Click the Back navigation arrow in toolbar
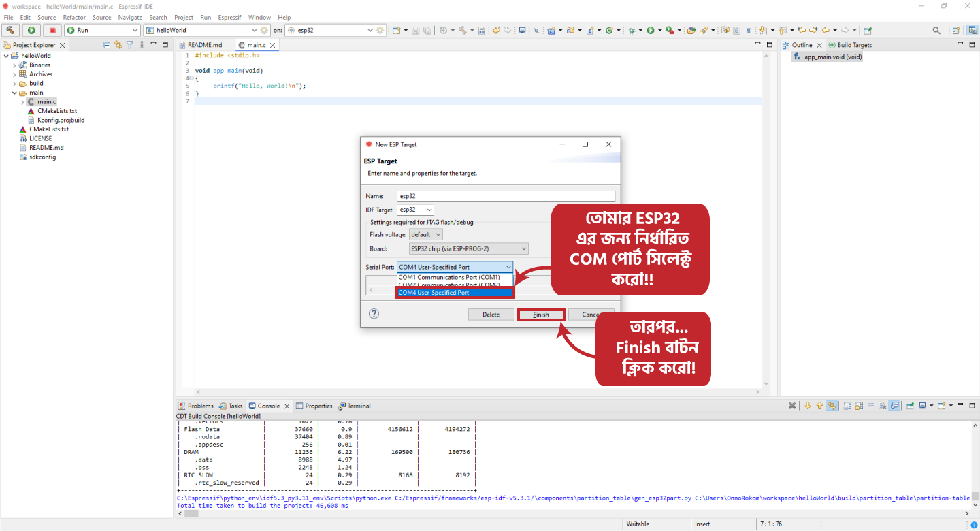Viewport: 980px width, 531px height. click(x=826, y=30)
